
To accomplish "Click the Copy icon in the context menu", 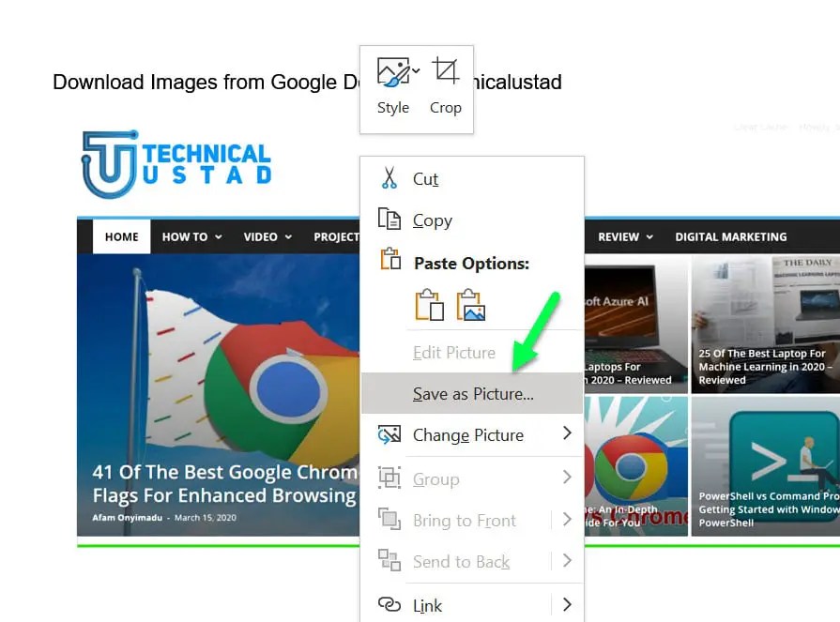I will pos(389,220).
